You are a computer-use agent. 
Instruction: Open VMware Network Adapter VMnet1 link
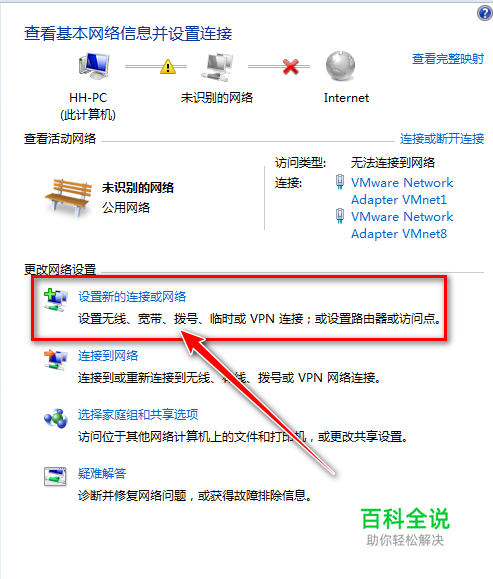402,191
